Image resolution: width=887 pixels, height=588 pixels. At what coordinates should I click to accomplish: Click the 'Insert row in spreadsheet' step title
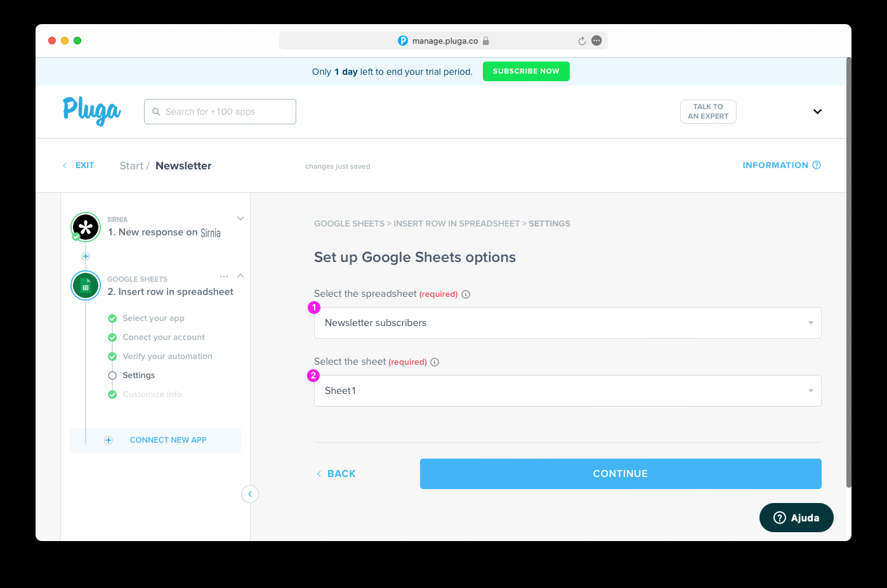click(171, 292)
